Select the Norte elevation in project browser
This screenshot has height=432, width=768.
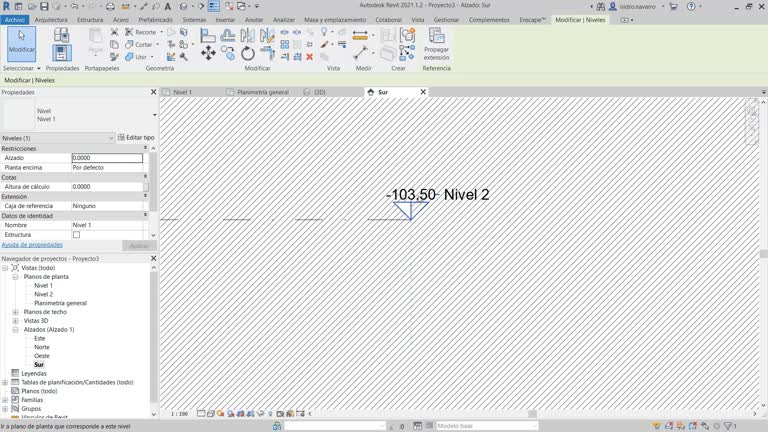(42, 347)
